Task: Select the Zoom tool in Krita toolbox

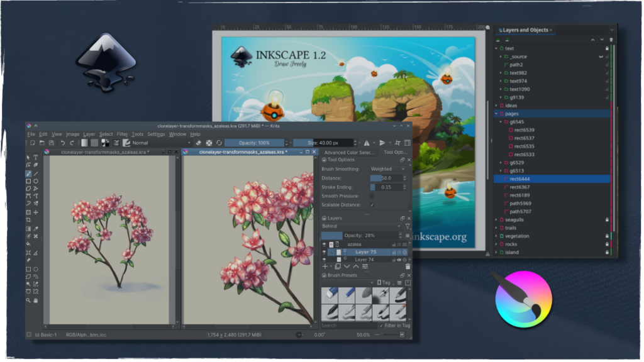Action: tap(28, 300)
